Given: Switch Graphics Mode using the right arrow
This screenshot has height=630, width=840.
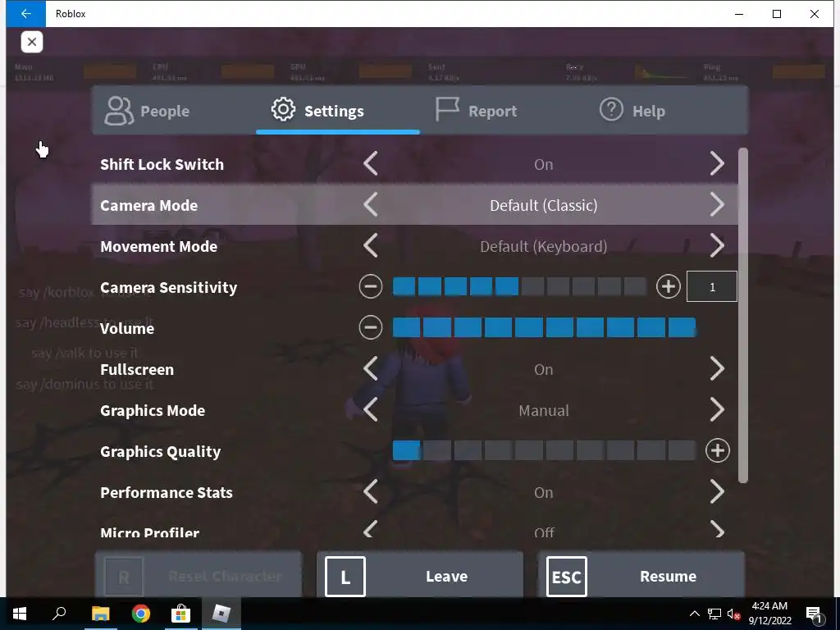Looking at the screenshot, I should [x=717, y=410].
